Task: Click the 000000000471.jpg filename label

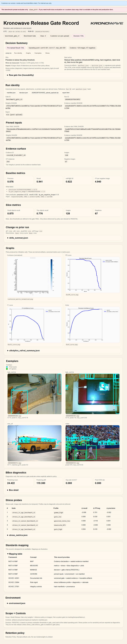Action: (x=15, y=463)
